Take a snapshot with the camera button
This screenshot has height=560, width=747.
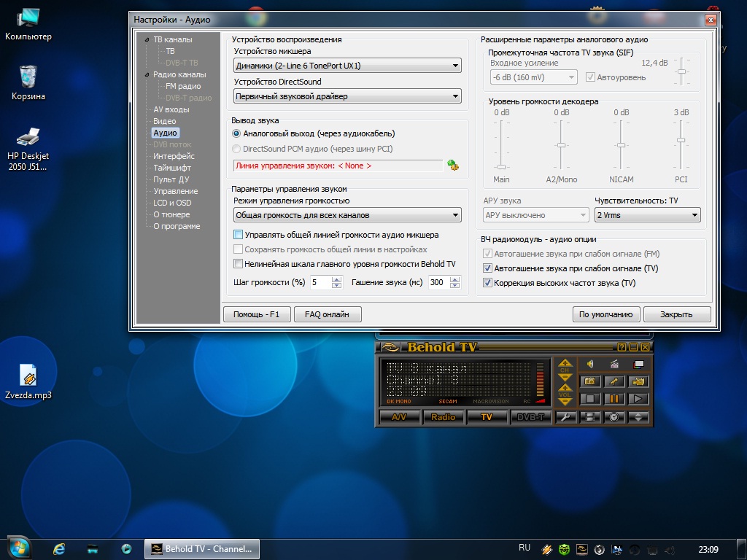pyautogui.click(x=590, y=381)
